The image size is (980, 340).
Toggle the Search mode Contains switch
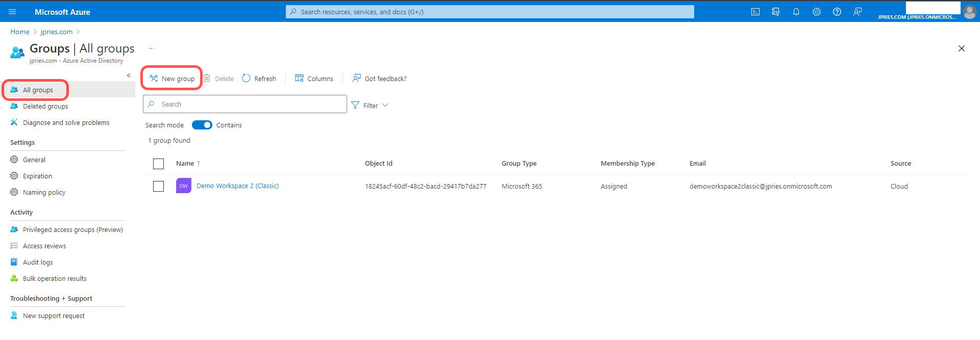pos(202,125)
